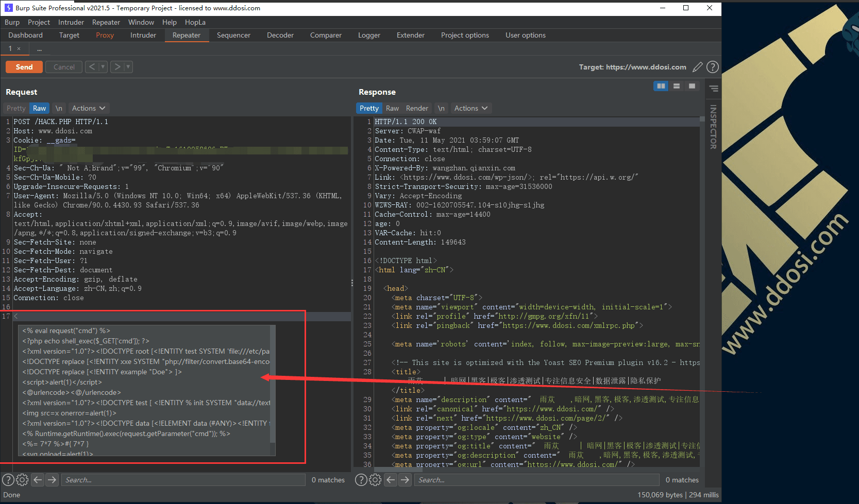The image size is (859, 504).
Task: Switch to side-by-side layout view
Action: click(661, 86)
